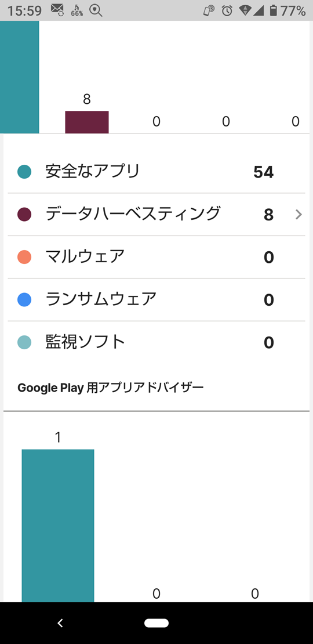Tap the blue ランサムウェア color dot
Screen dimensions: 313x644
coord(24,300)
